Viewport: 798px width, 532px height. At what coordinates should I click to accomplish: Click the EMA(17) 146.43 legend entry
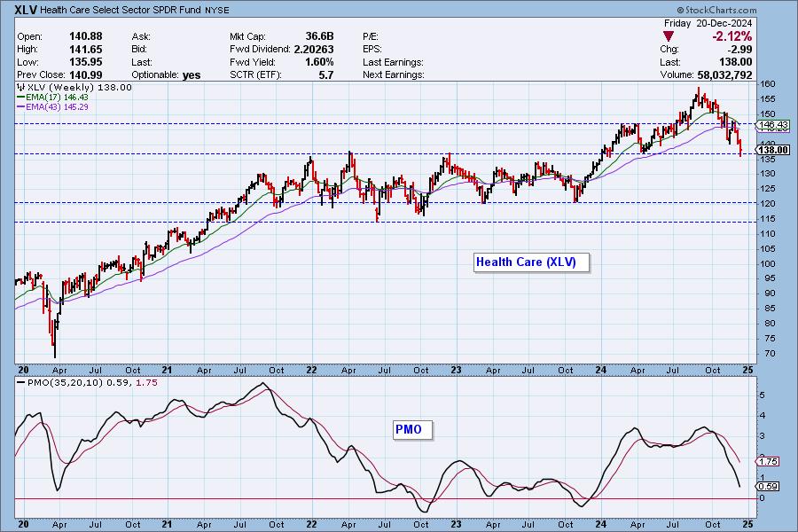[52, 98]
